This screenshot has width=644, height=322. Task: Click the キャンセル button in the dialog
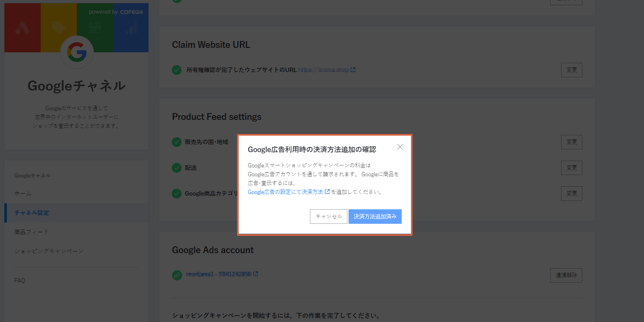(x=328, y=217)
